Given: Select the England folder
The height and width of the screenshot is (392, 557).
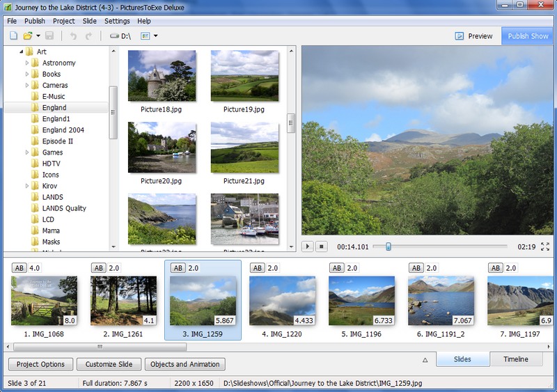Looking at the screenshot, I should [56, 107].
